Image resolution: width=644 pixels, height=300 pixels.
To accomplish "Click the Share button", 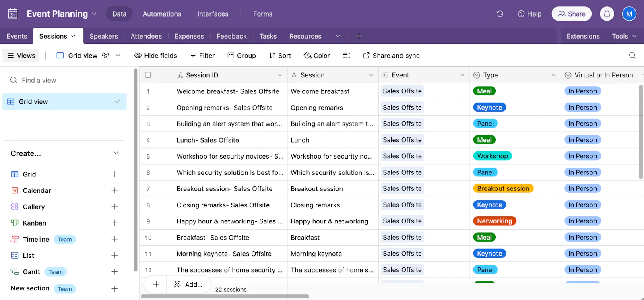I will tap(572, 14).
